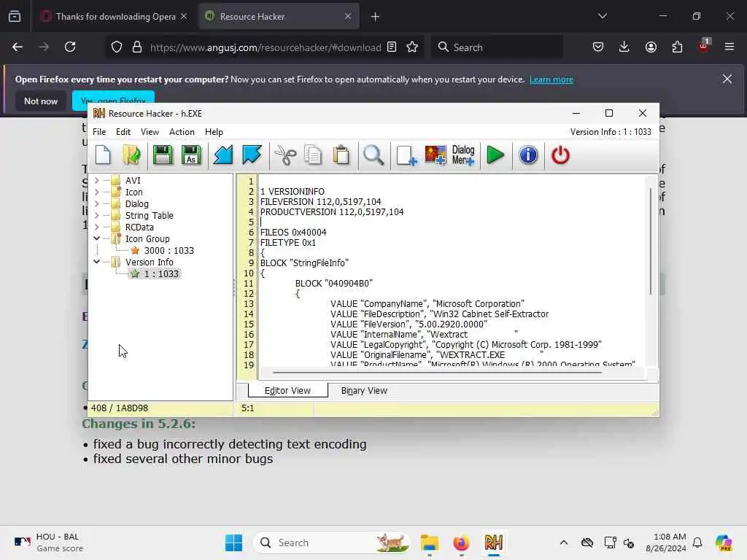Image resolution: width=747 pixels, height=560 pixels.
Task: Expand the Dialog tree folder
Action: (x=97, y=204)
